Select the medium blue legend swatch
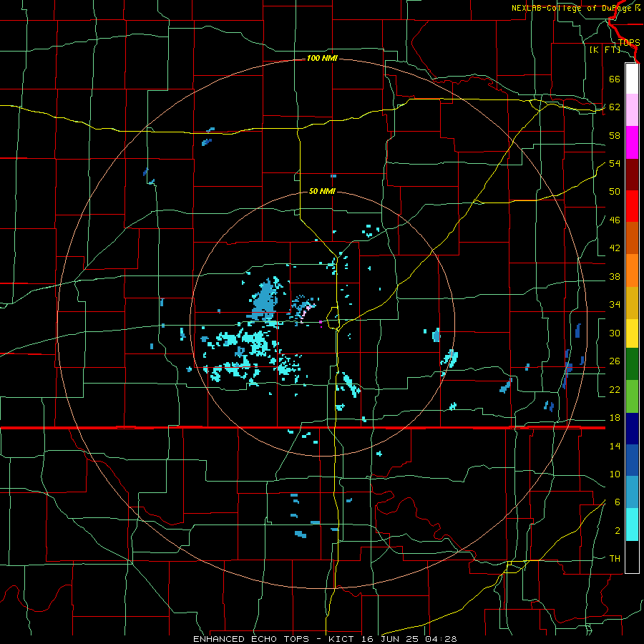Image resolution: width=644 pixels, height=644 pixels. coord(632,460)
